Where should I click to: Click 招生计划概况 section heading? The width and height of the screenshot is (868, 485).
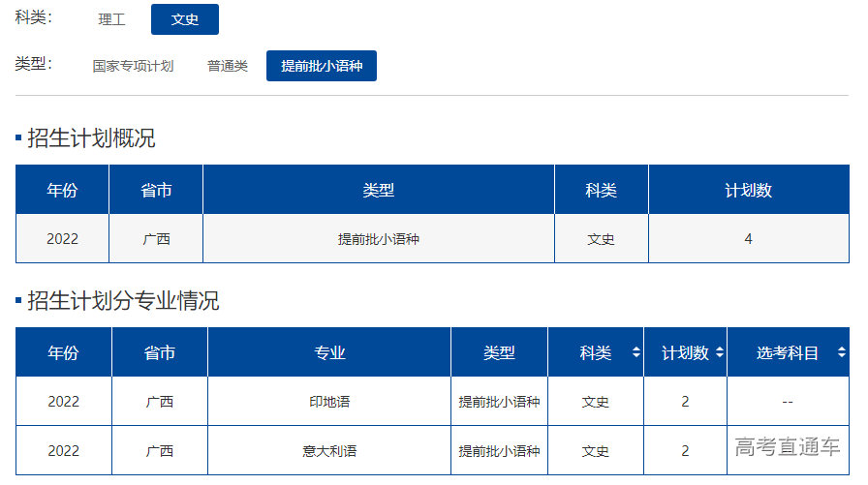pyautogui.click(x=91, y=138)
